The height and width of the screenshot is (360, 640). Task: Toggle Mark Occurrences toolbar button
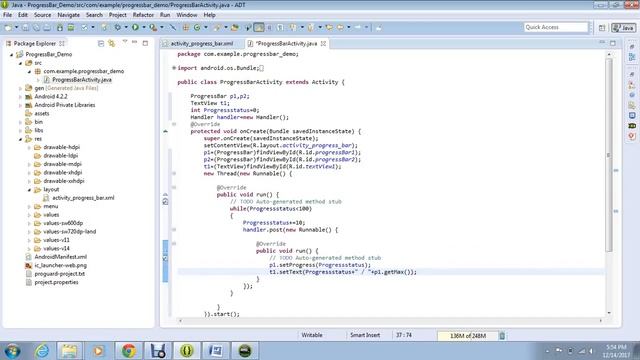(259, 27)
